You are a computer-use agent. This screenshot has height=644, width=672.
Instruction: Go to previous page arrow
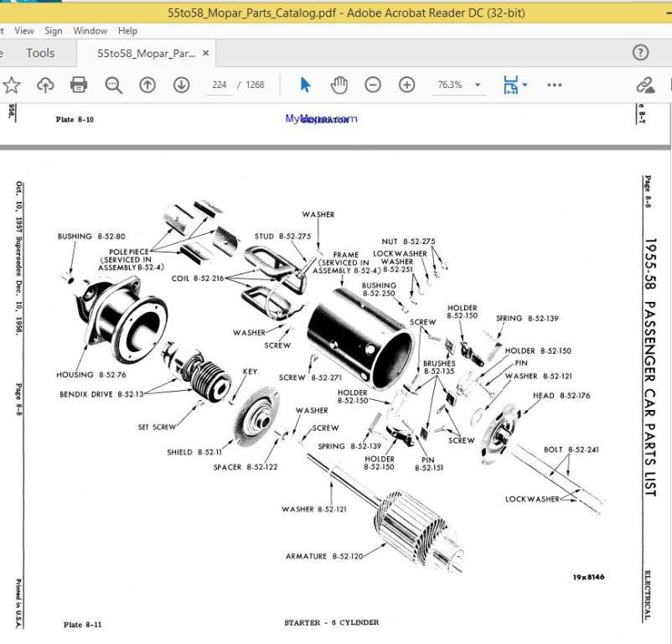click(x=147, y=85)
